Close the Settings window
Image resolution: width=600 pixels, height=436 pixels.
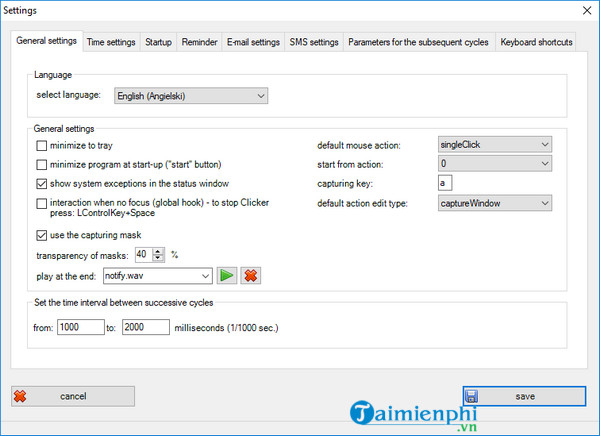pyautogui.click(x=587, y=10)
